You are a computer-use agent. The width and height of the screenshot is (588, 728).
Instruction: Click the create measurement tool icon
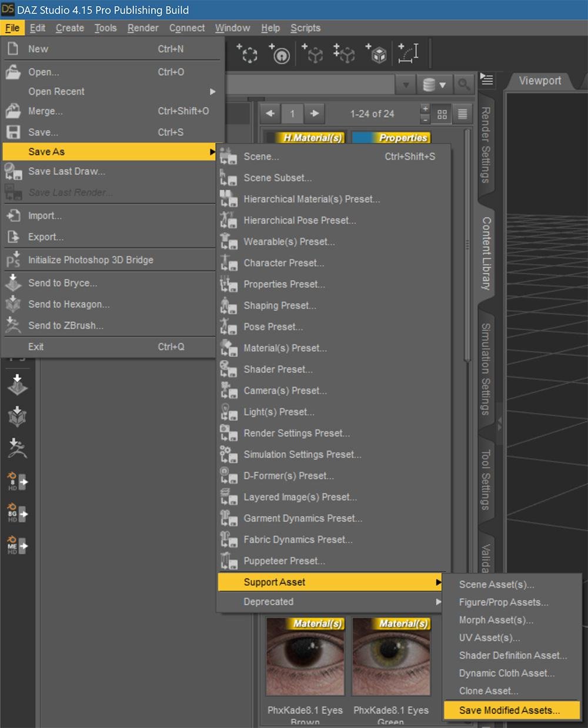409,54
